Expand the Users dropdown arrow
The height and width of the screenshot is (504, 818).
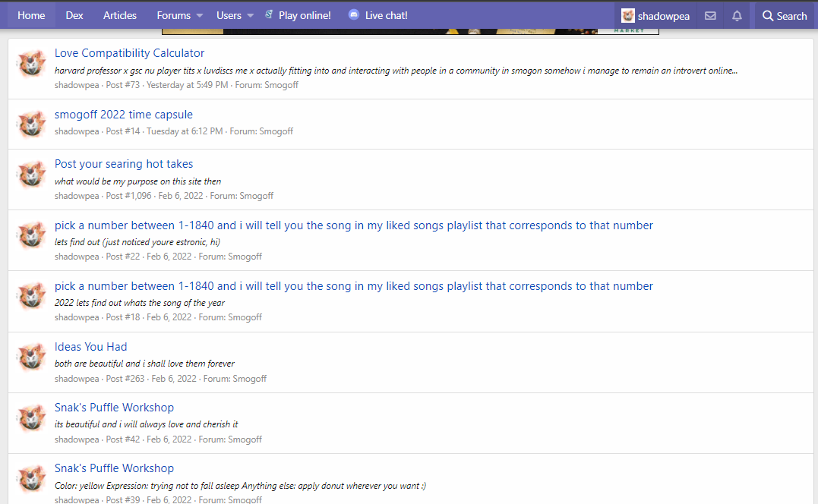(251, 16)
